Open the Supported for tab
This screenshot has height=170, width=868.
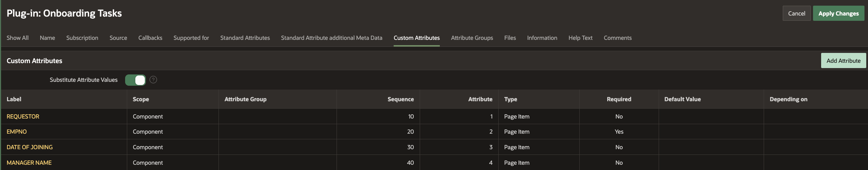(191, 38)
